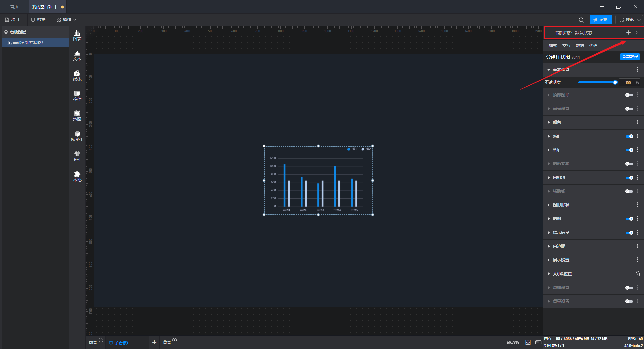Viewport: 644px width, 349px height.
Task: Open the 媒体 media components panel
Action: (x=77, y=76)
